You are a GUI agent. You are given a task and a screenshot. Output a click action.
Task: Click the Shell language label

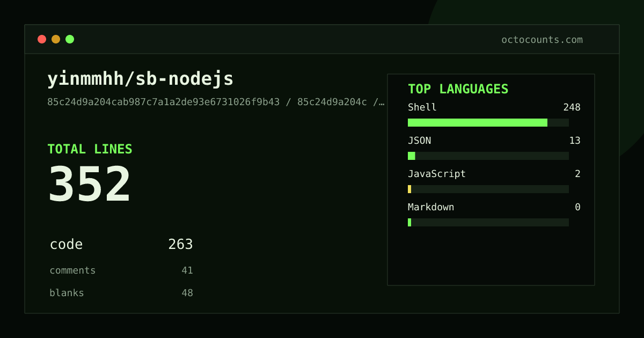click(422, 107)
